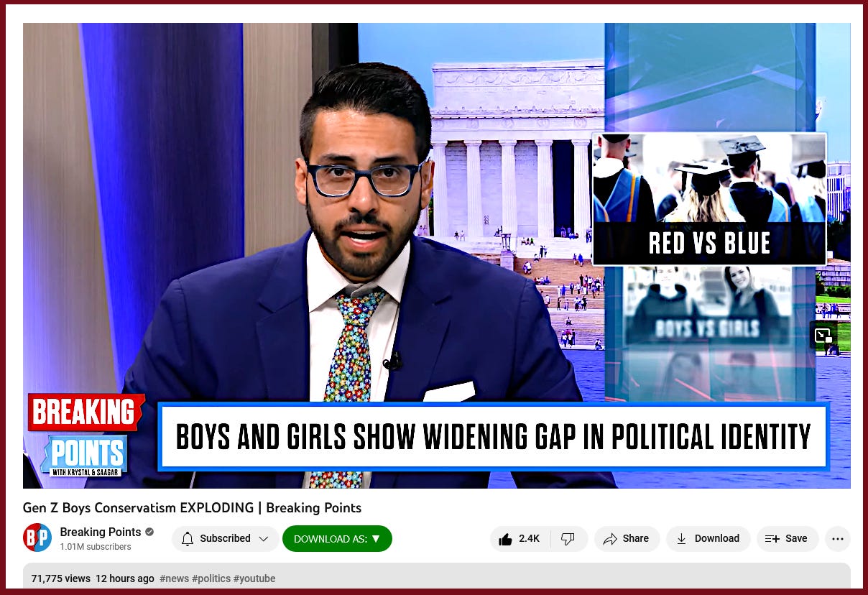Click the #youtube hashtag
Viewport: 868px width, 595px height.
pos(254,578)
